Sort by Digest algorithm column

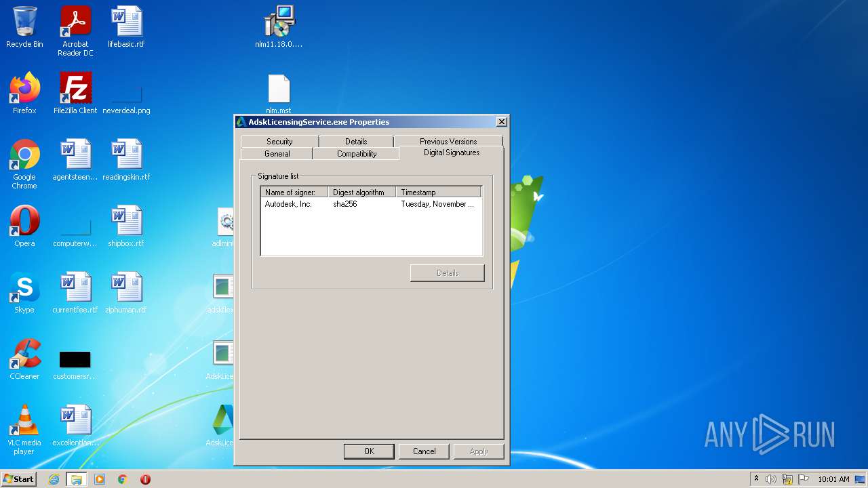(362, 192)
